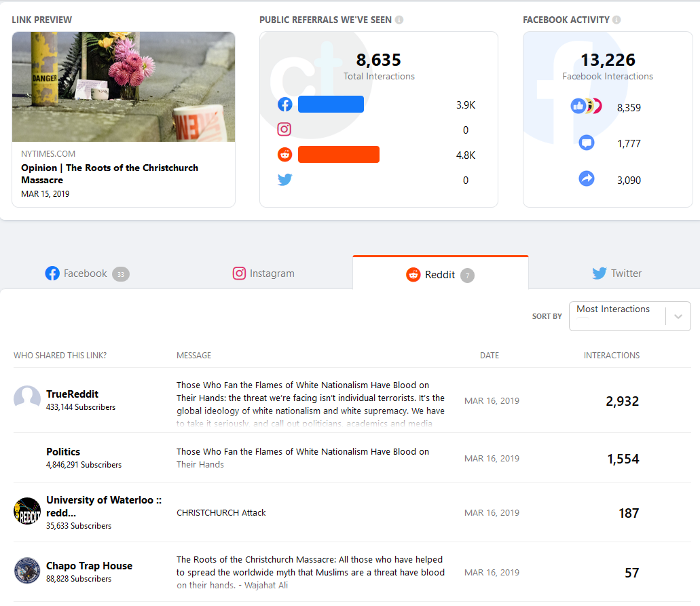Click info icon next to Facebook Activity
700x606 pixels.
coord(616,20)
